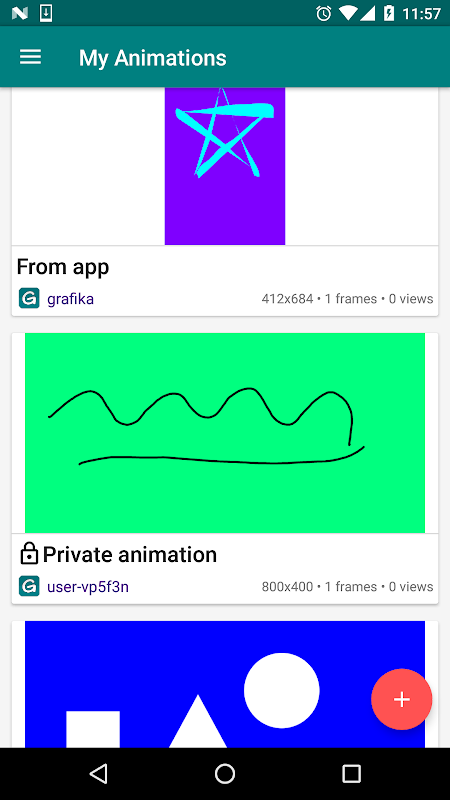Click the download notification icon
450x800 pixels.
46,13
